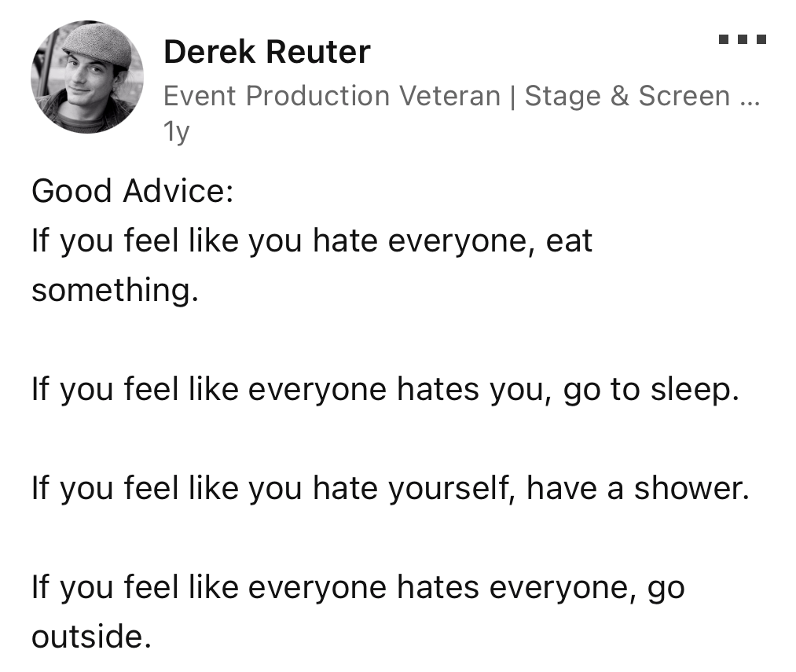Click the words "have a shower."
This screenshot has height=672, width=796.
(x=638, y=488)
